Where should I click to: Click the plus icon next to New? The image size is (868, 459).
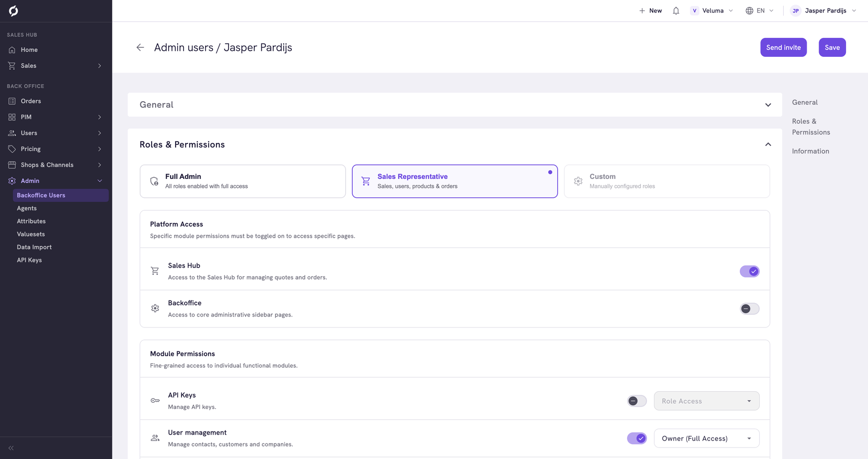click(x=642, y=10)
